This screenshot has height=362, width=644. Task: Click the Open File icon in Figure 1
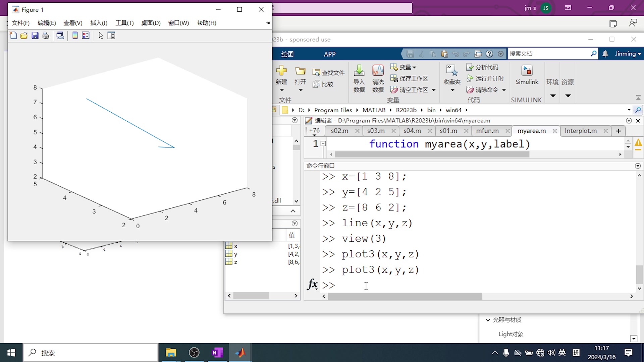tap(24, 36)
